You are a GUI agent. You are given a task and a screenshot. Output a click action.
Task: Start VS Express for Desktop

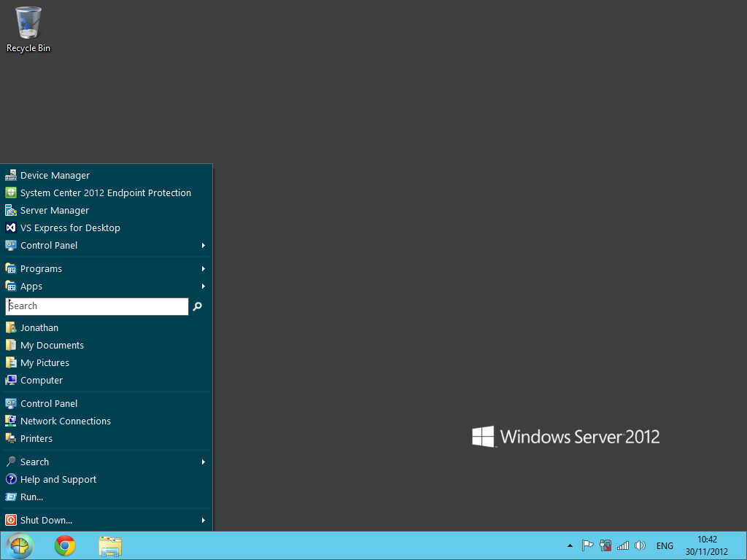click(x=107, y=227)
